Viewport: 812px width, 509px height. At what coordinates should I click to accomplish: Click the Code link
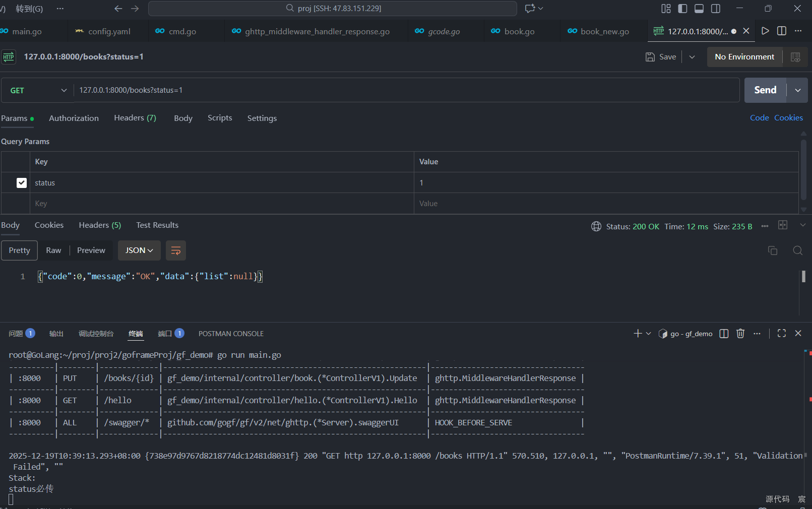(x=759, y=118)
